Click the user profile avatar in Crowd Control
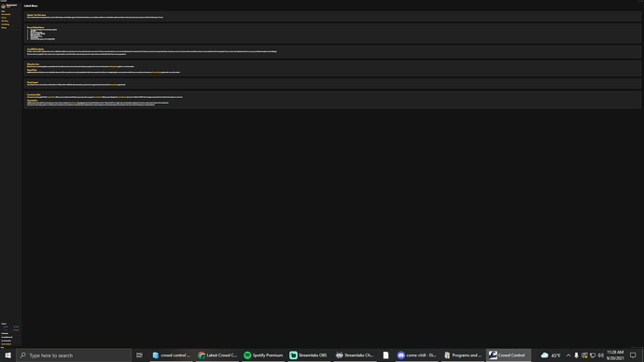 point(4,7)
